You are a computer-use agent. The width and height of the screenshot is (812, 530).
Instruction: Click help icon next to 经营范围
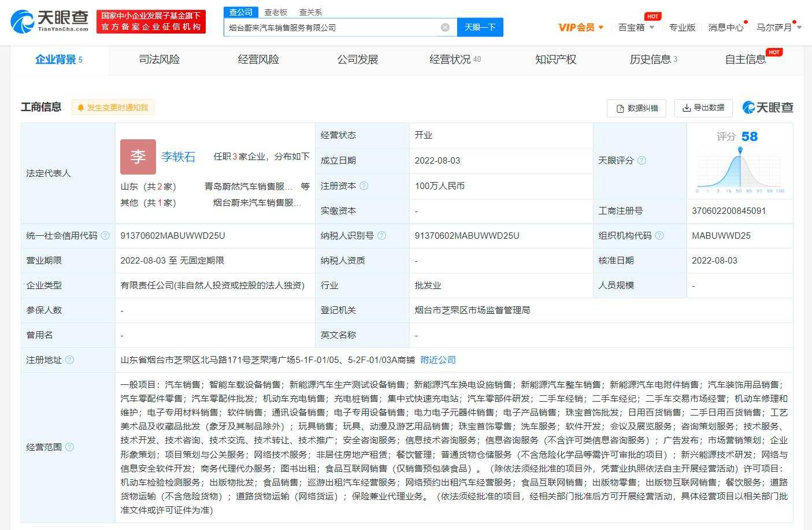[x=69, y=447]
